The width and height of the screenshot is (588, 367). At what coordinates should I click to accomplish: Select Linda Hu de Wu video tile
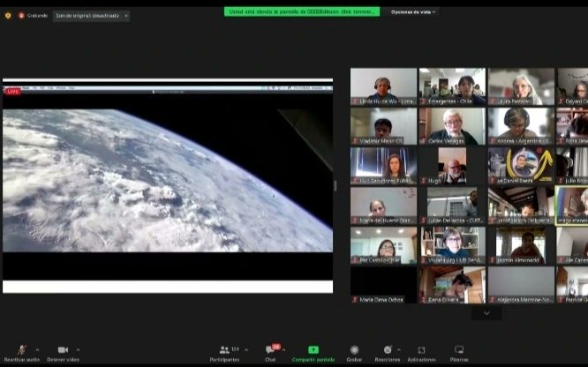(383, 86)
